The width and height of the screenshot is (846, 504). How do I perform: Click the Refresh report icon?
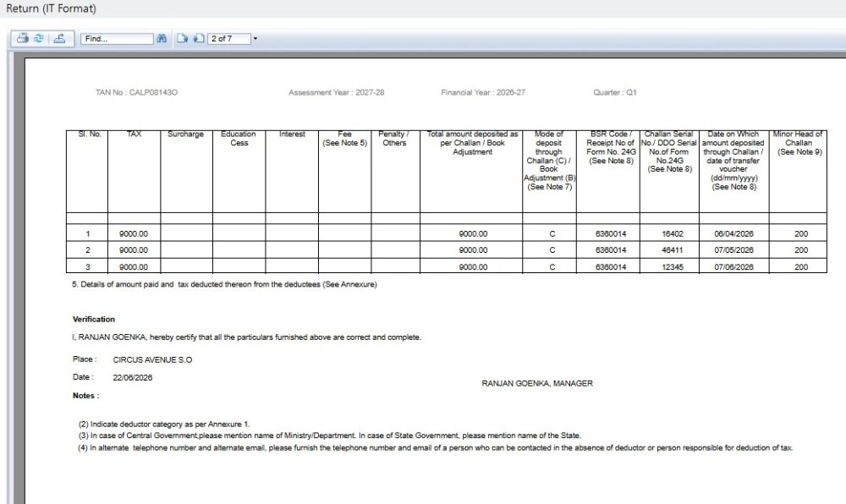click(39, 38)
